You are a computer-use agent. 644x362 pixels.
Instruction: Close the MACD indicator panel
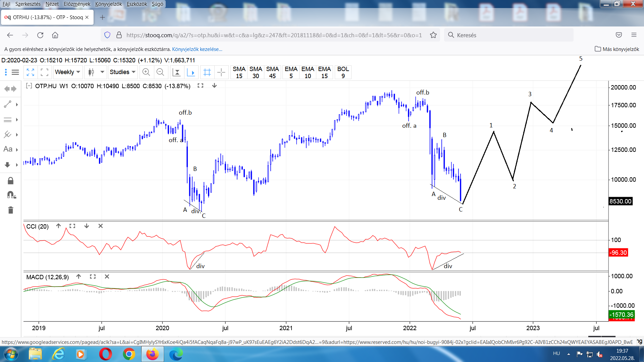point(107,277)
